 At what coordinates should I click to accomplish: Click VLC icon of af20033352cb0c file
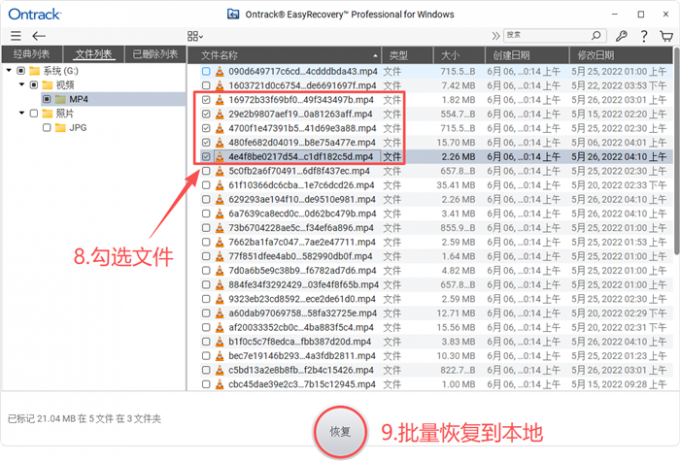pyautogui.click(x=220, y=327)
